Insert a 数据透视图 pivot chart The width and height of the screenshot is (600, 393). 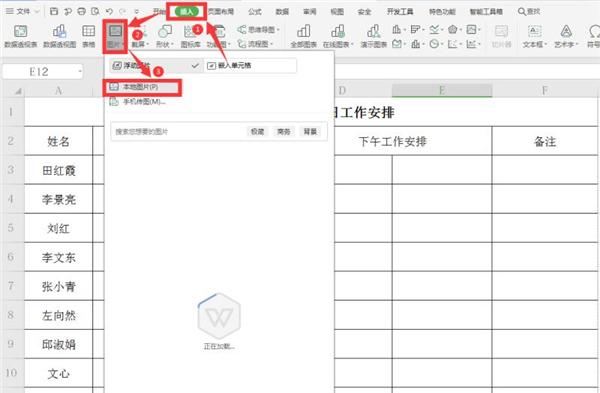(60, 36)
